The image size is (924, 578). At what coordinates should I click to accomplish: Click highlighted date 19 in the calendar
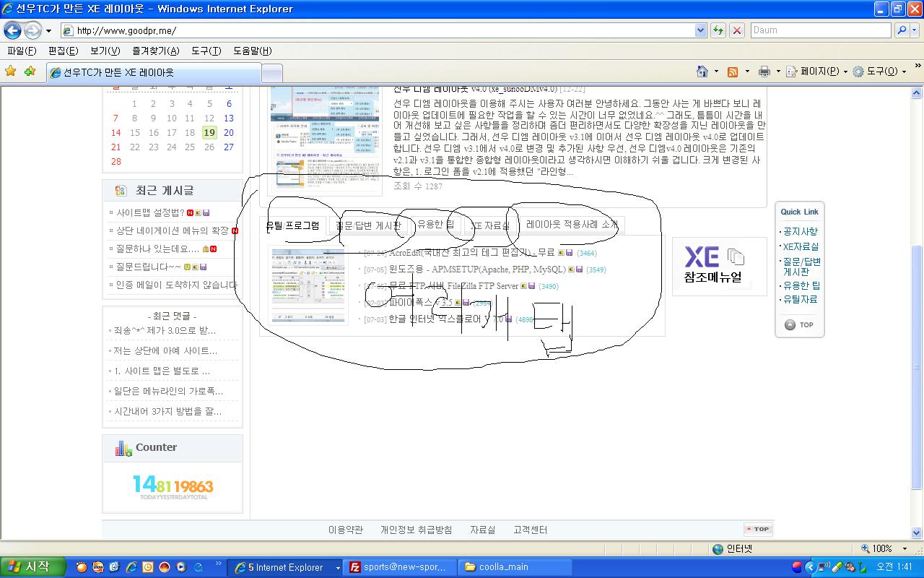pyautogui.click(x=209, y=132)
